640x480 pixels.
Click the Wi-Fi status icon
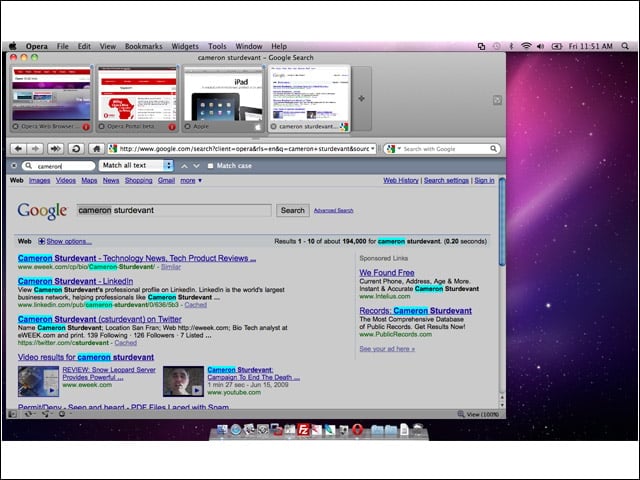click(526, 46)
